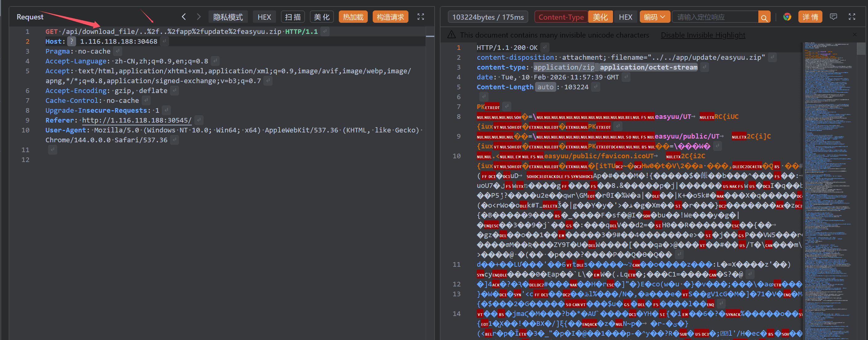Toggle 隐私模式 privacy mode
The image size is (868, 340).
click(228, 17)
